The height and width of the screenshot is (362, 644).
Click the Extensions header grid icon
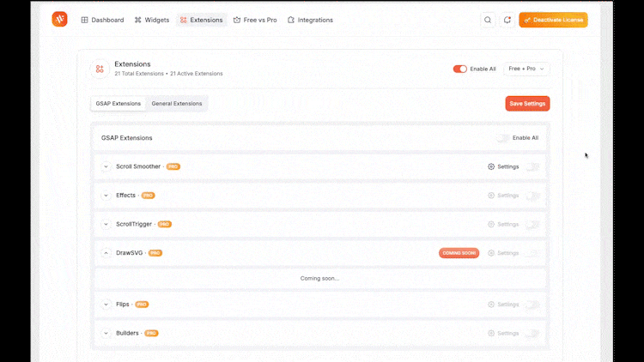pos(100,69)
